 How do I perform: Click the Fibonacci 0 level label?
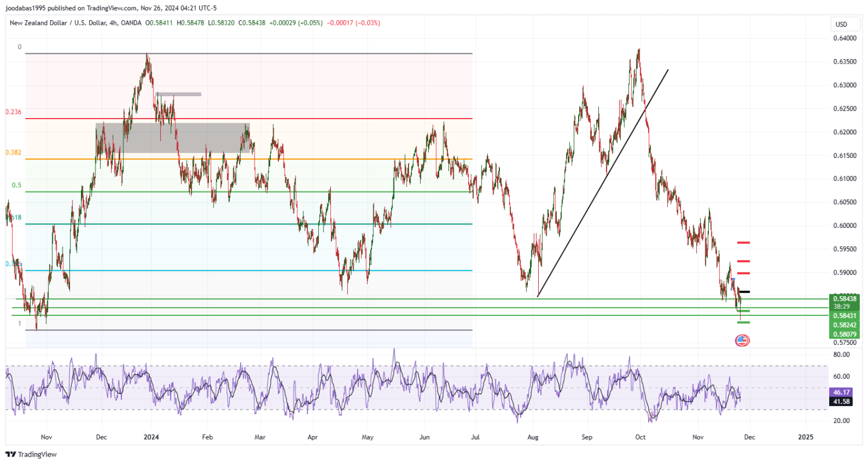pos(19,47)
